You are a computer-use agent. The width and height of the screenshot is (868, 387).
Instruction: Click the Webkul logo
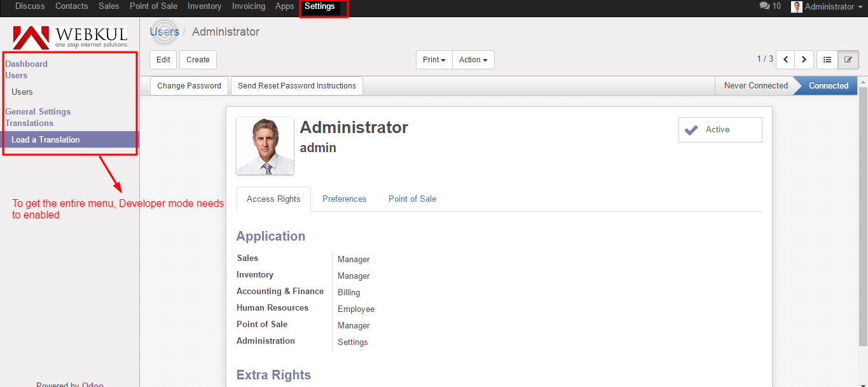pos(70,38)
